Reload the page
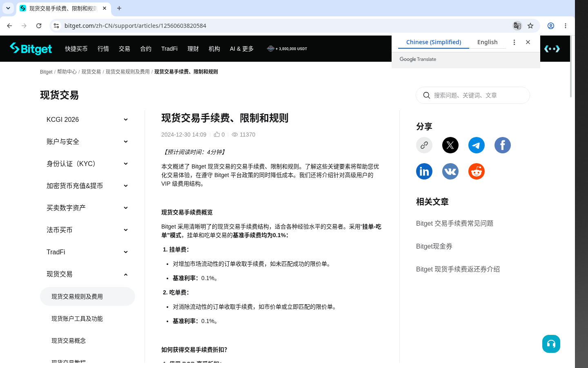The height and width of the screenshot is (368, 588). 39,26
